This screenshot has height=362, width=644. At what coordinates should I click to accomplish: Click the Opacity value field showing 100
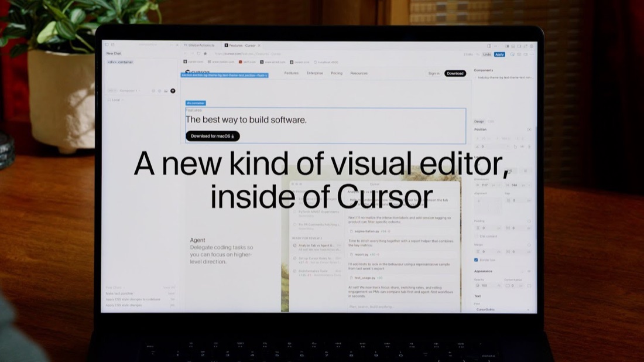(x=487, y=286)
